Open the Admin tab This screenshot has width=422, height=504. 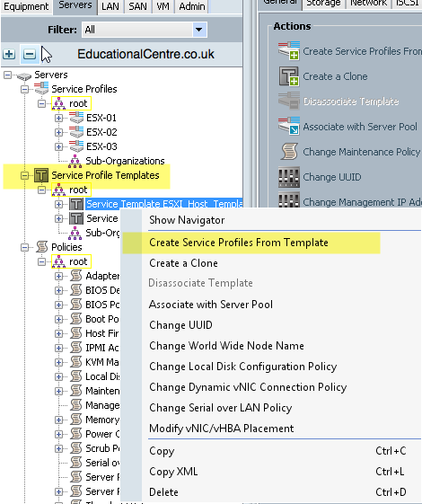192,6
